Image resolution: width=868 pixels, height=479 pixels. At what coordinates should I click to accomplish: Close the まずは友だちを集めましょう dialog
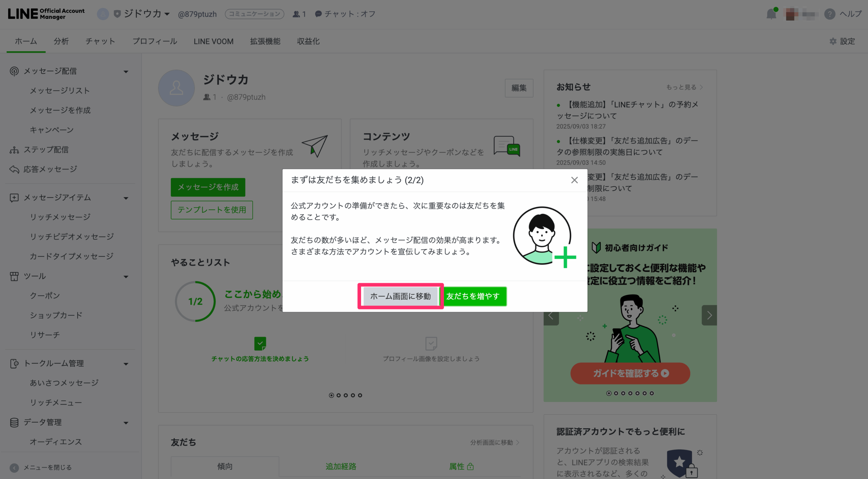(574, 180)
